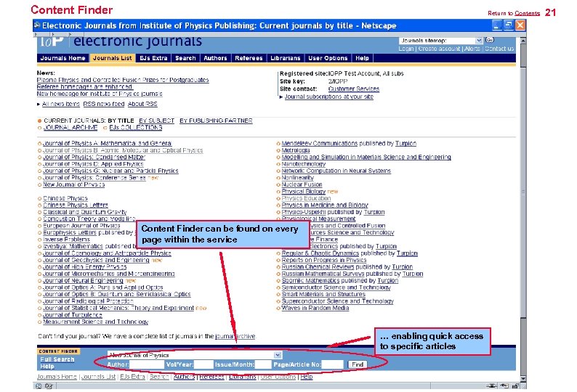
Task: Click the Vol/Year input field
Action: tap(203, 364)
